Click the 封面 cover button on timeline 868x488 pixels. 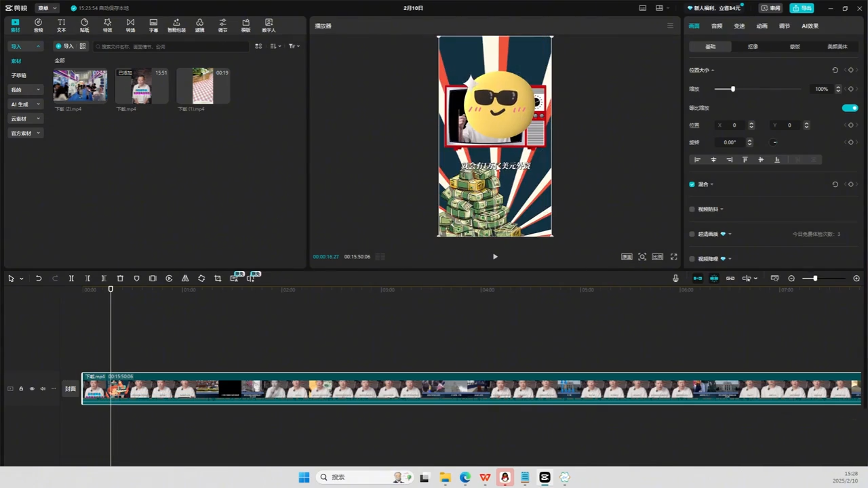(x=71, y=389)
